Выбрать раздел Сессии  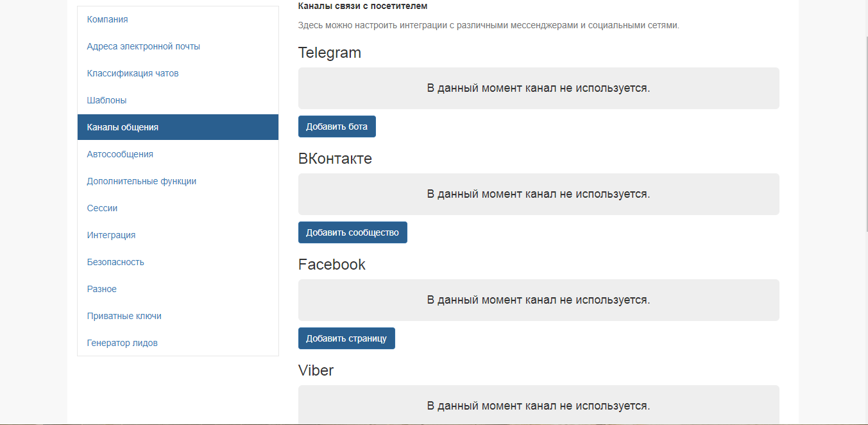point(102,208)
